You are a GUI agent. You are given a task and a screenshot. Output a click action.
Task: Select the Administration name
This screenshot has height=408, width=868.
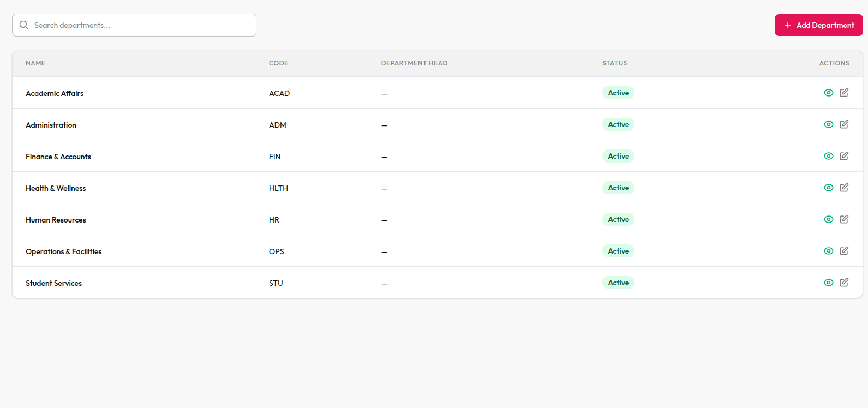pyautogui.click(x=51, y=125)
